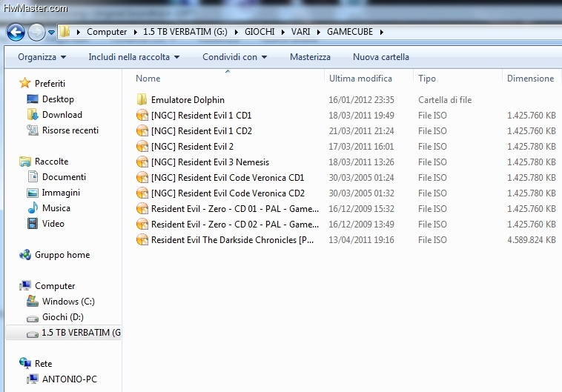Image resolution: width=562 pixels, height=392 pixels.
Task: Sort by the Tipo column header
Action: pos(427,79)
